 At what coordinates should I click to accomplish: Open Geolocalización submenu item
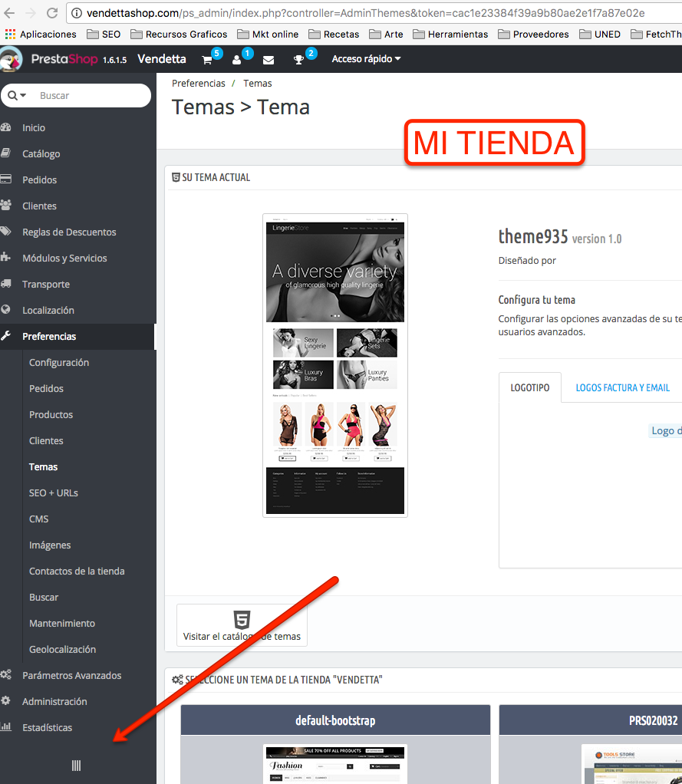pos(62,649)
